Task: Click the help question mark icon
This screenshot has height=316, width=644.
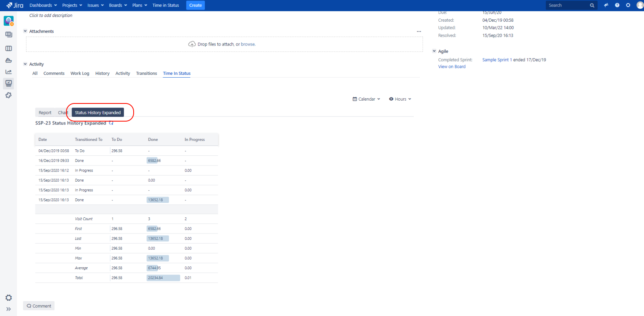Action: coord(617,5)
